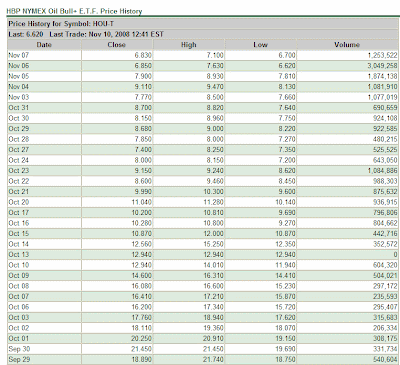The width and height of the screenshot is (400, 365).
Task: Click low price 18.750
Action: click(x=285, y=360)
